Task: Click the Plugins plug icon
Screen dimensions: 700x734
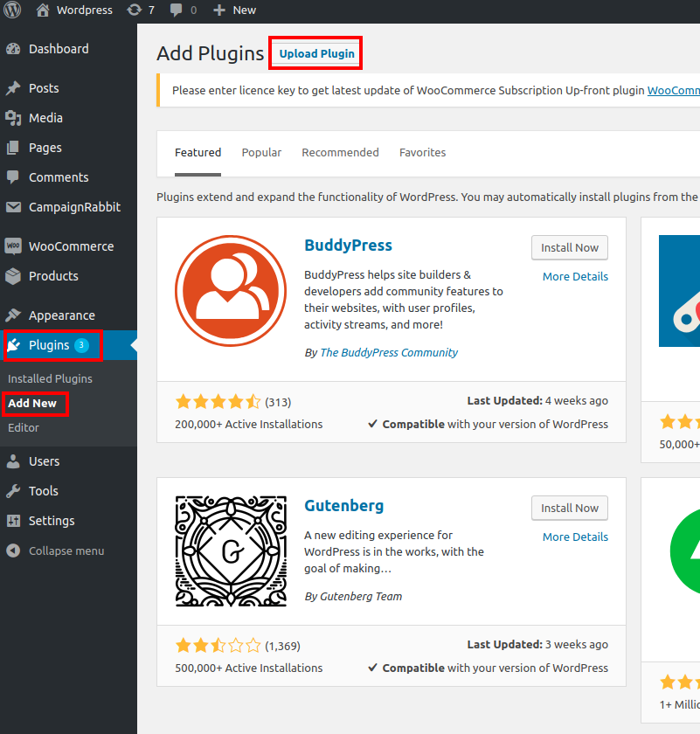Action: click(14, 345)
